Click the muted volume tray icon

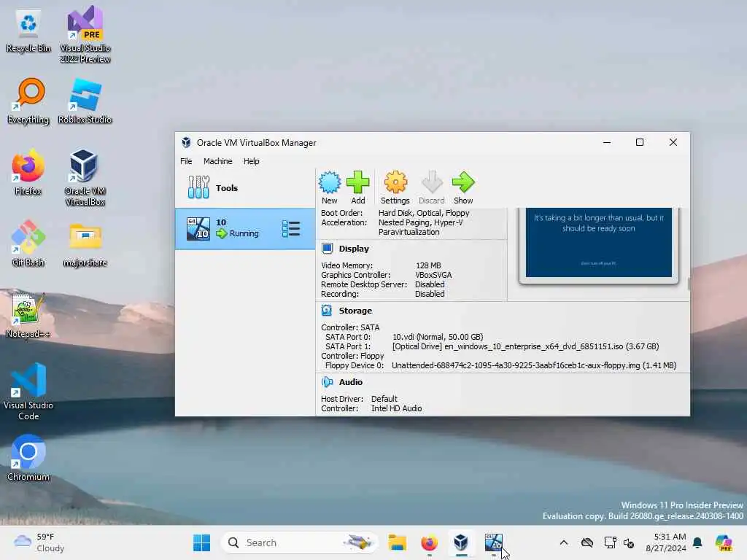(629, 542)
